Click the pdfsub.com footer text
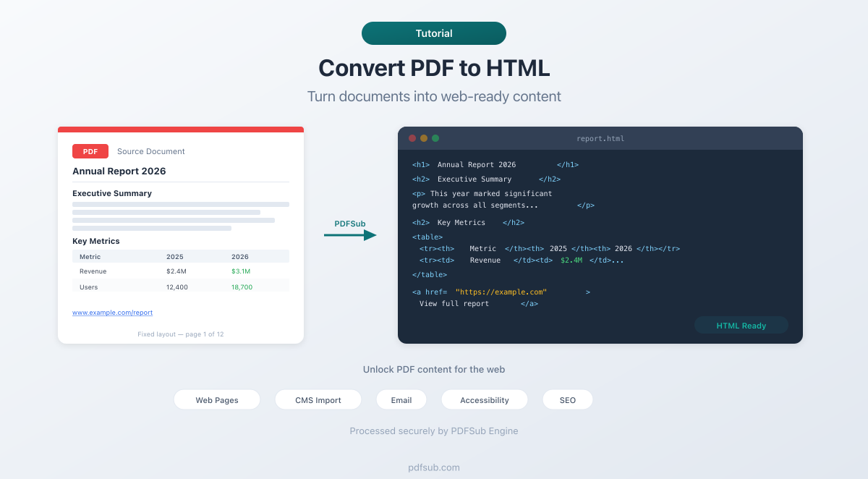 click(434, 467)
